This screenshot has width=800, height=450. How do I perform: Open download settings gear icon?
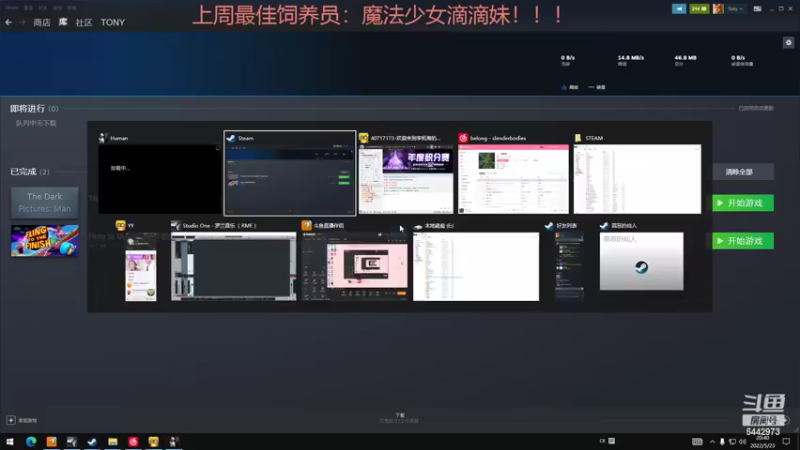788,43
